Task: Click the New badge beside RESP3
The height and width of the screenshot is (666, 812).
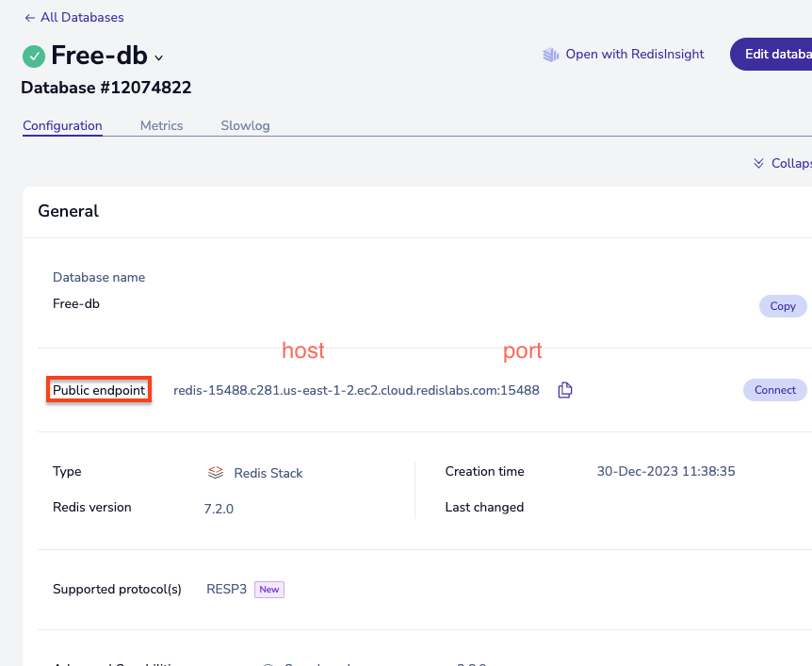Action: coord(269,590)
